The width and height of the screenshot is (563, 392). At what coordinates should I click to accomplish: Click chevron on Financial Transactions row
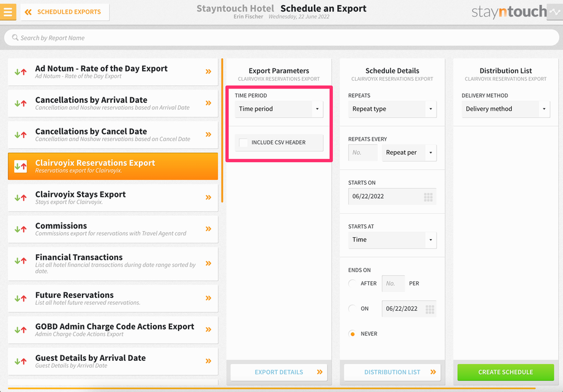point(208,263)
